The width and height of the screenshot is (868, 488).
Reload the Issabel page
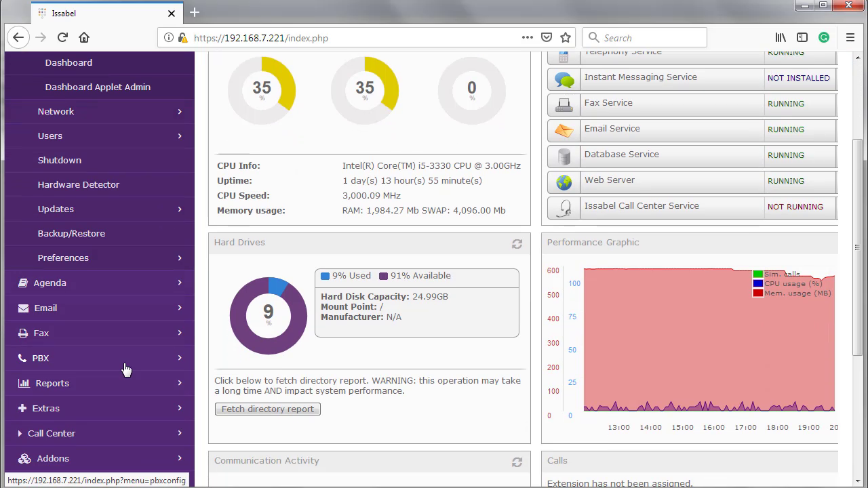click(x=62, y=38)
